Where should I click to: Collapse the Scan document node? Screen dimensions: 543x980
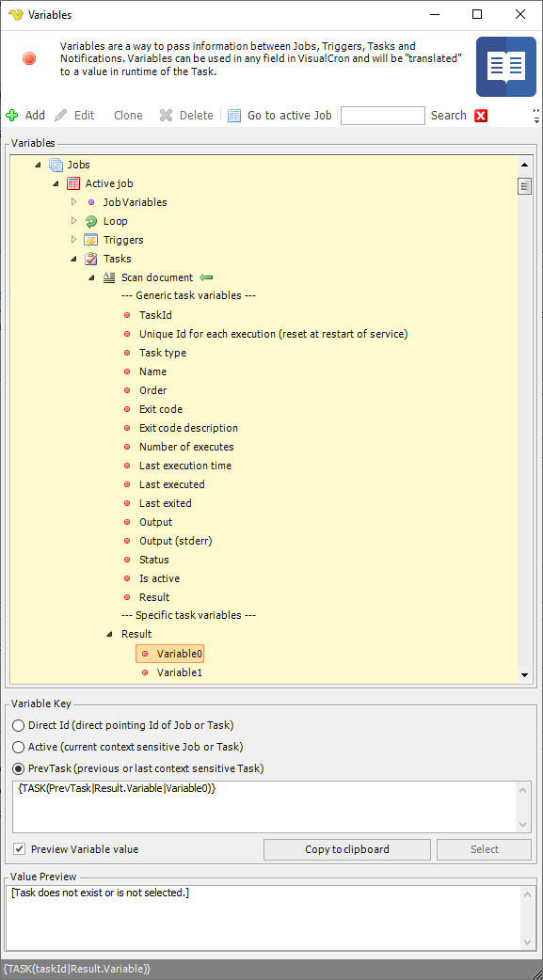click(92, 277)
